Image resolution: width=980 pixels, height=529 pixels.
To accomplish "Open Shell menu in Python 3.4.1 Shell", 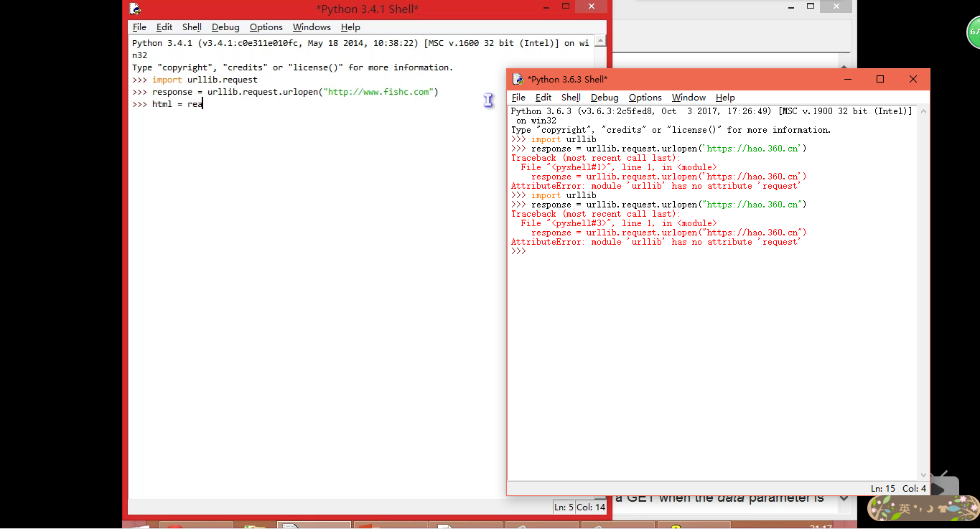I will (192, 27).
